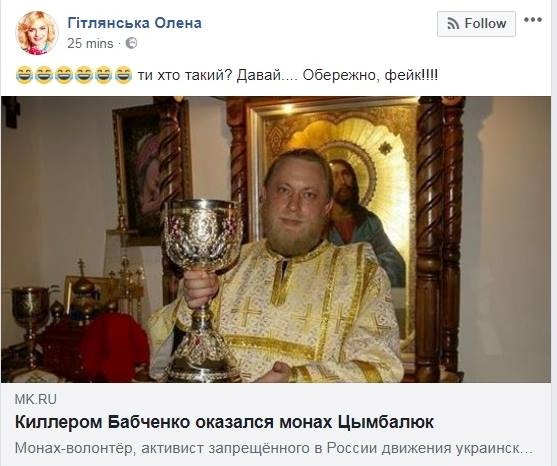Click the globe public privacy icon
The image size is (557, 466).
[131, 43]
